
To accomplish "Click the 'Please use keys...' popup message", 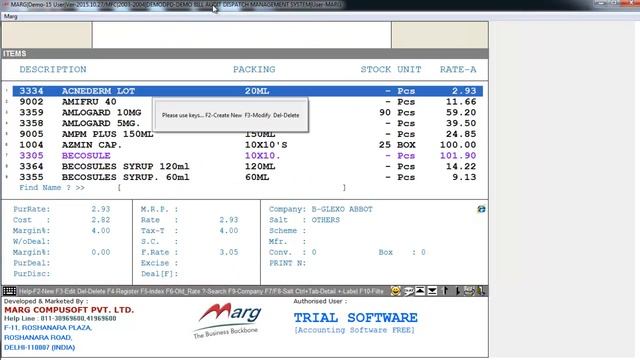I will (231, 115).
